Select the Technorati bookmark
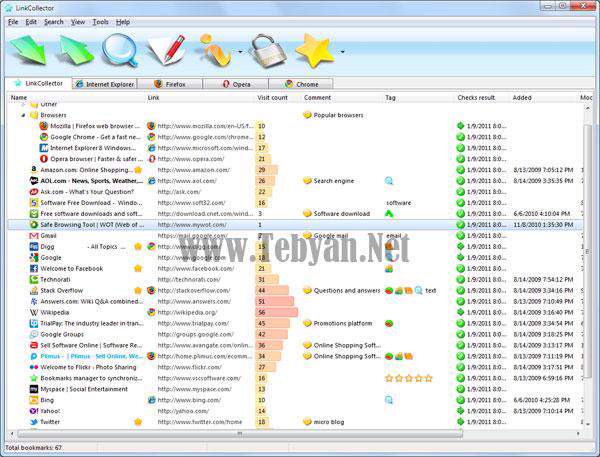 pyautogui.click(x=55, y=280)
